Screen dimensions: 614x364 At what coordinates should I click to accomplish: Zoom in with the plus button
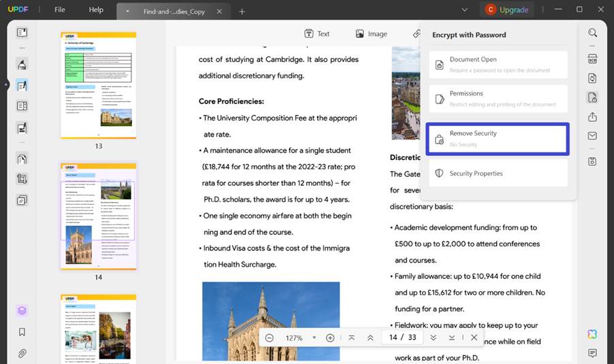click(x=330, y=338)
